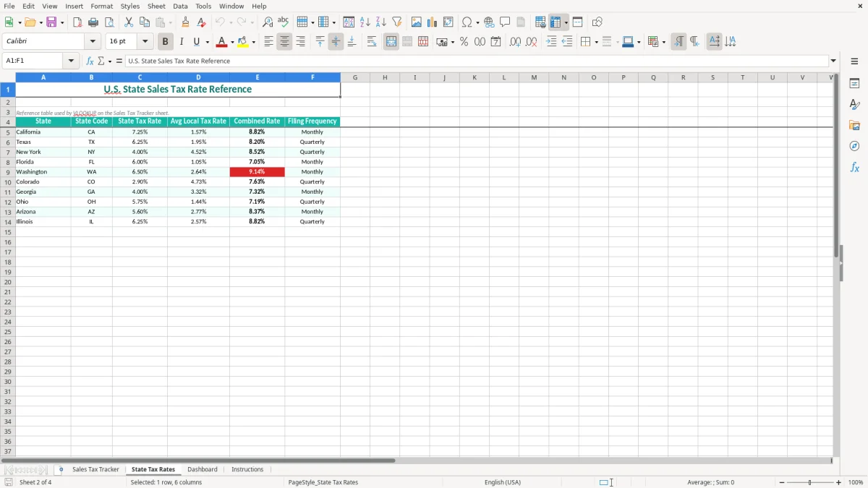Select the Clone Formatting paintbrush
Viewport: 868px width, 488px height.
click(x=185, y=22)
